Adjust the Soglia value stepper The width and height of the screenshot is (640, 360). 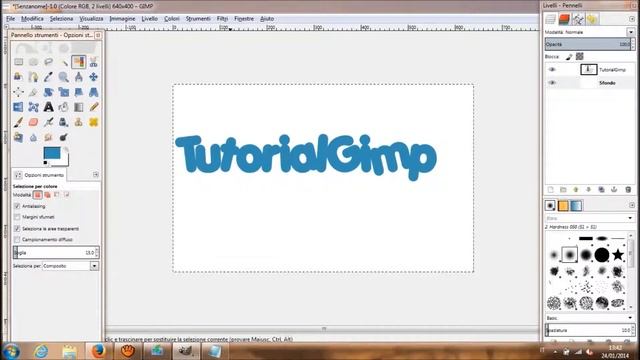coord(97,253)
